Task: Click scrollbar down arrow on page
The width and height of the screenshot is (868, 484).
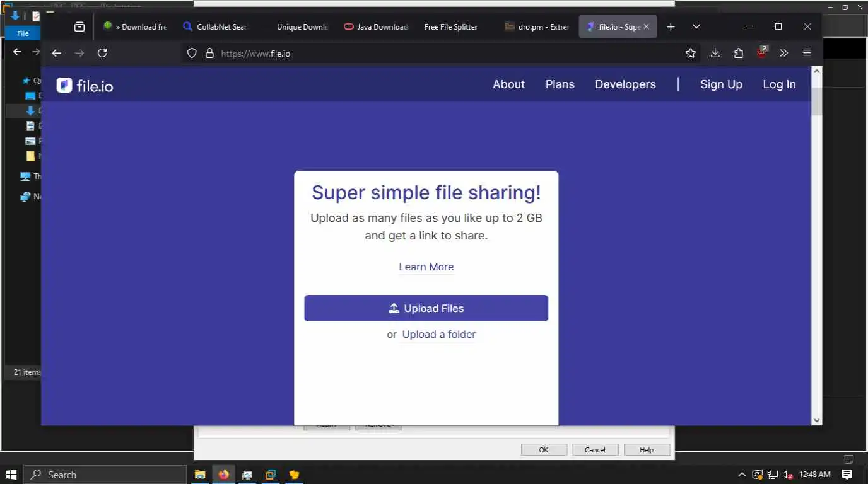Action: [x=817, y=420]
